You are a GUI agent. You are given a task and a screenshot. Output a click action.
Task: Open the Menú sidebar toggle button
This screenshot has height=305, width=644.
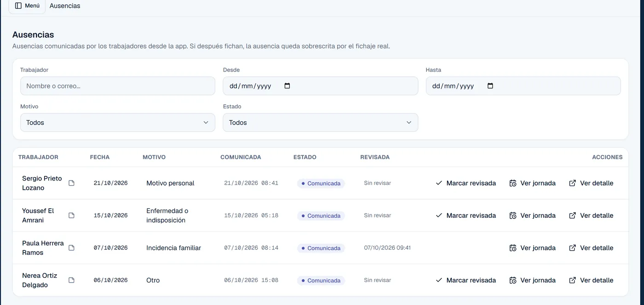click(x=27, y=6)
